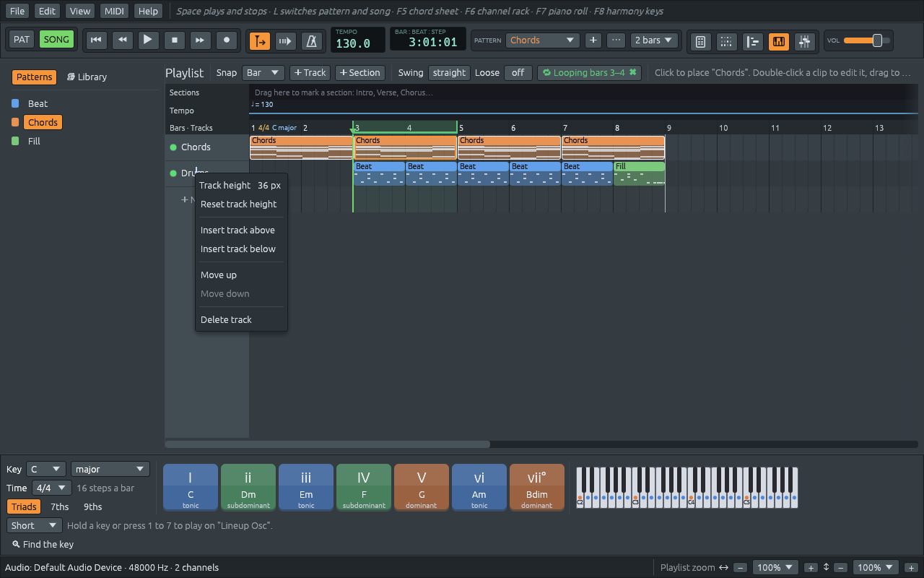This screenshot has width=924, height=578.
Task: Increase vertical playlist zoom with plus
Action: (912, 568)
